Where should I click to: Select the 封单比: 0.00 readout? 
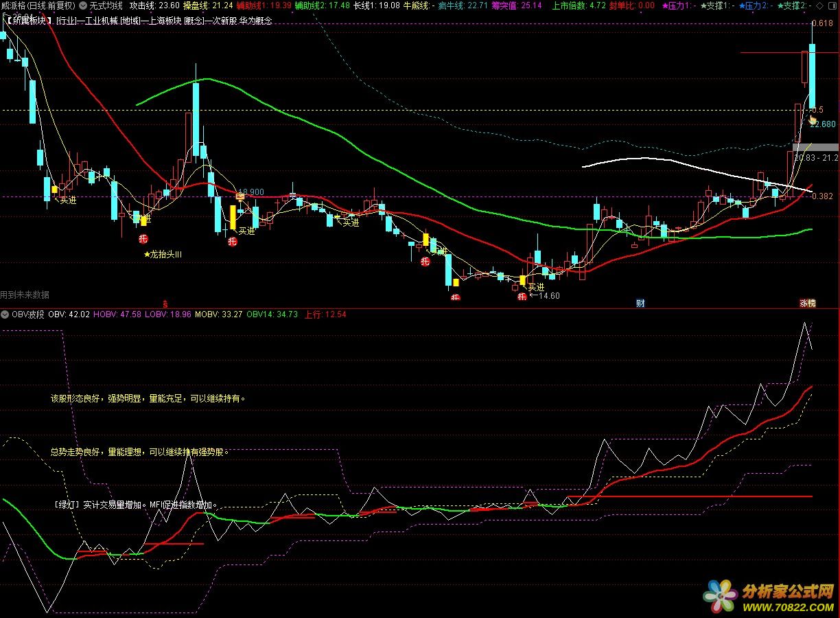pos(633,5)
